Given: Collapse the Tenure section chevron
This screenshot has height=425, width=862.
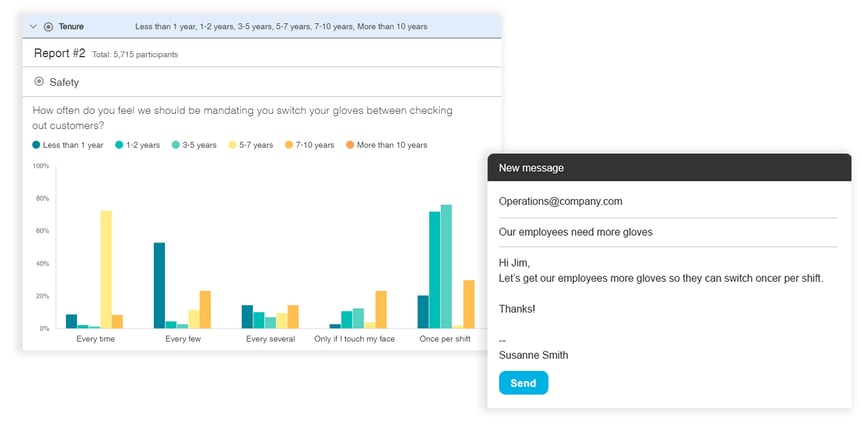Looking at the screenshot, I should coord(33,26).
